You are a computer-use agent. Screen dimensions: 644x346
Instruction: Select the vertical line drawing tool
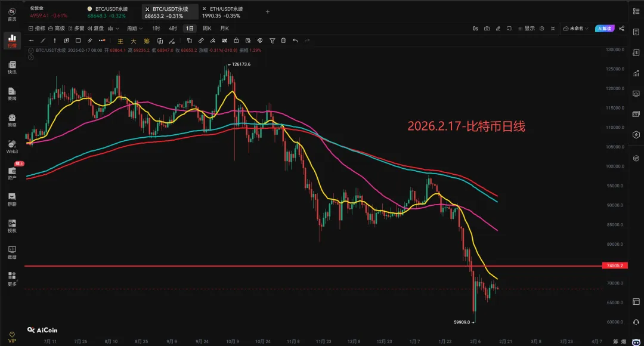(55, 41)
